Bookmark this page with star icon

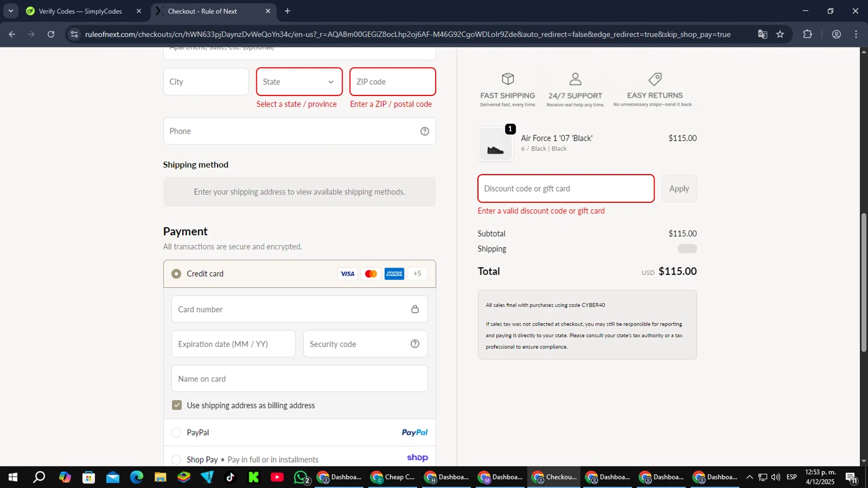(x=780, y=34)
